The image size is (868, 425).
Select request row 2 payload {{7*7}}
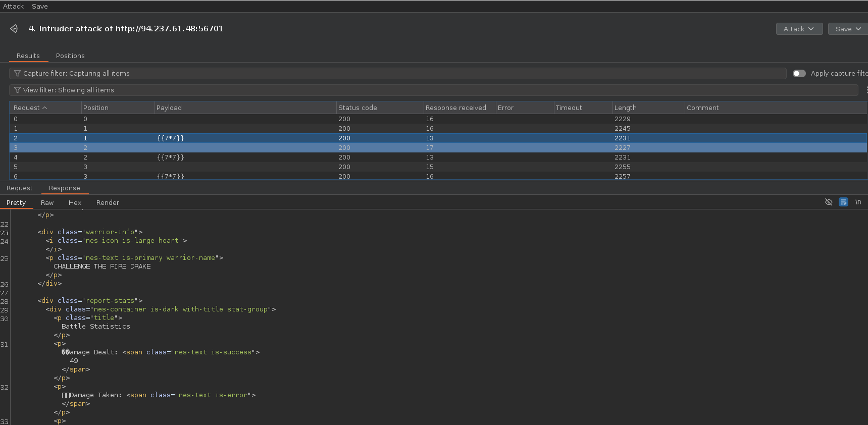point(438,138)
